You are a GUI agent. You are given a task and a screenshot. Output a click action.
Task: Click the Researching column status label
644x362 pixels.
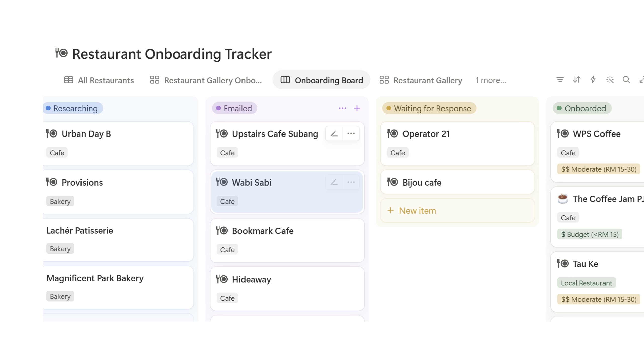coord(72,108)
